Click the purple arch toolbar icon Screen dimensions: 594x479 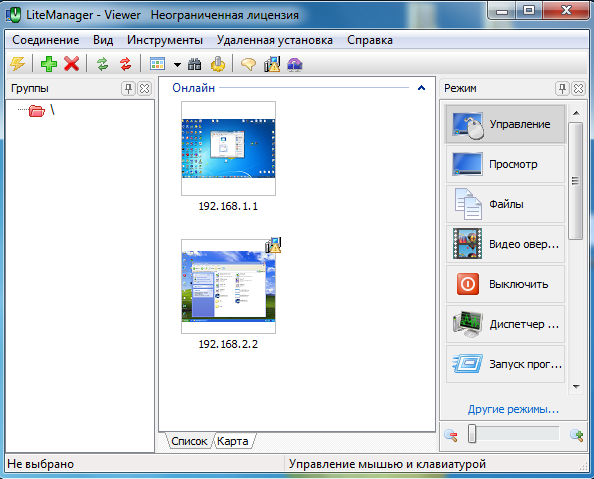[x=295, y=64]
